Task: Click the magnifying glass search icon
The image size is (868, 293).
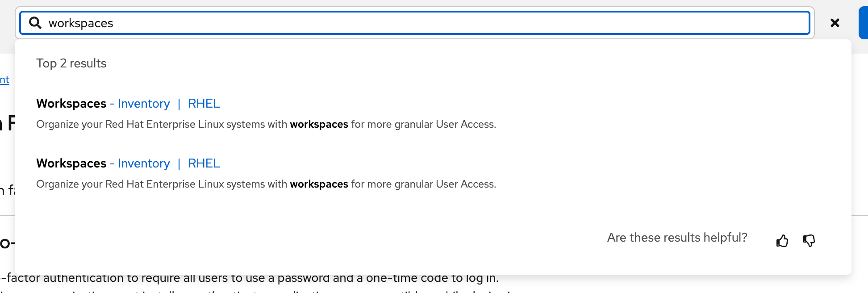Action: (35, 23)
